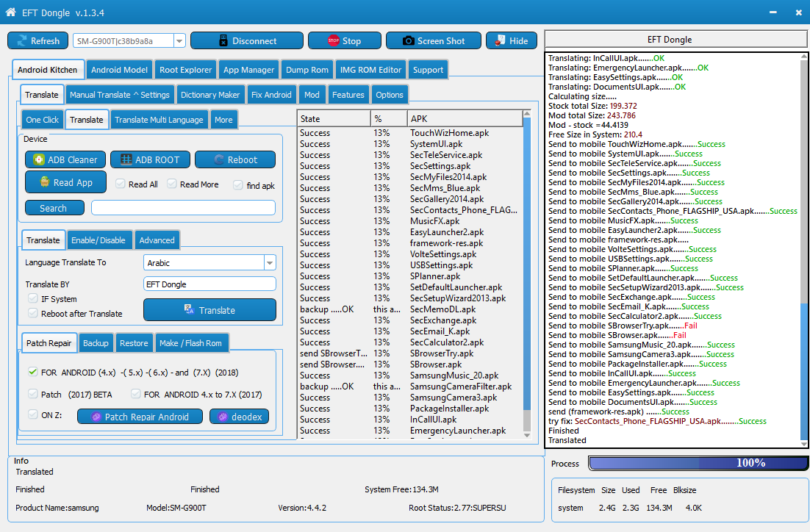Click the ADB ROOT grid icon

(126, 159)
